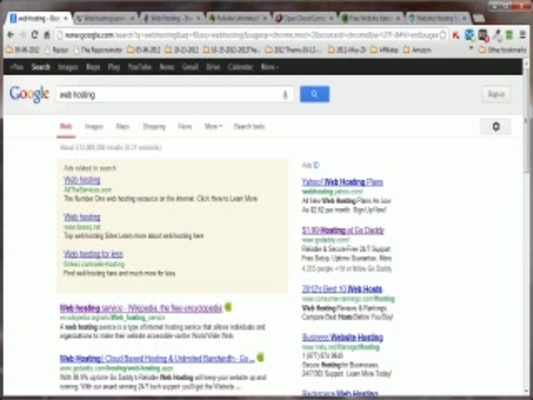Open the gear settings button on results page
533x400 pixels.
[496, 126]
